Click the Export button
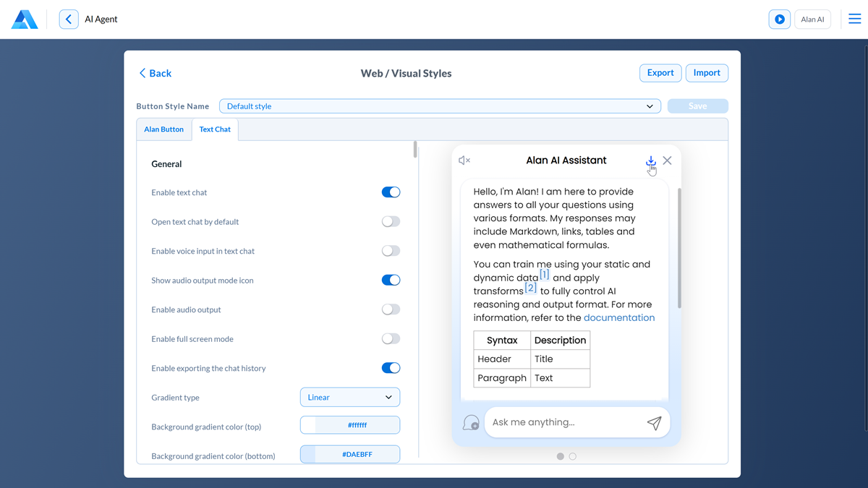Screen dimensions: 868x488 pos(660,73)
